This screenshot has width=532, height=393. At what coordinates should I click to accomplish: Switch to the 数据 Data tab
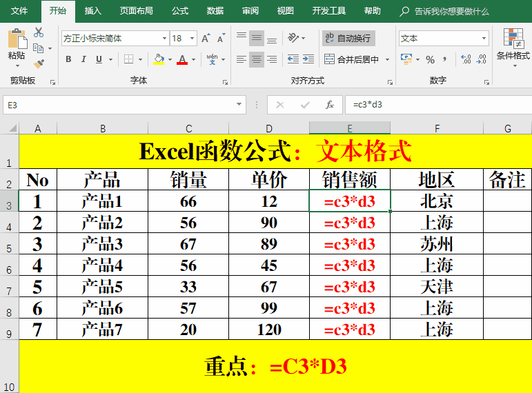coord(215,11)
